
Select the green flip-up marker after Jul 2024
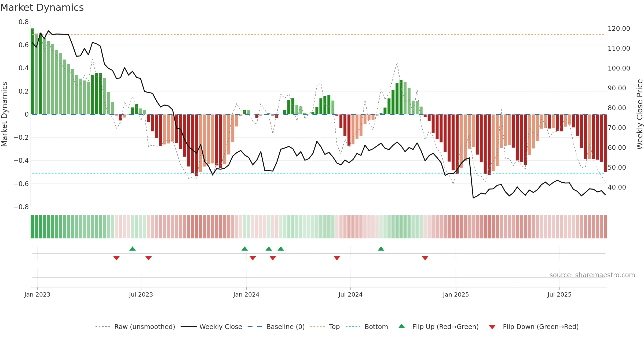pos(381,249)
